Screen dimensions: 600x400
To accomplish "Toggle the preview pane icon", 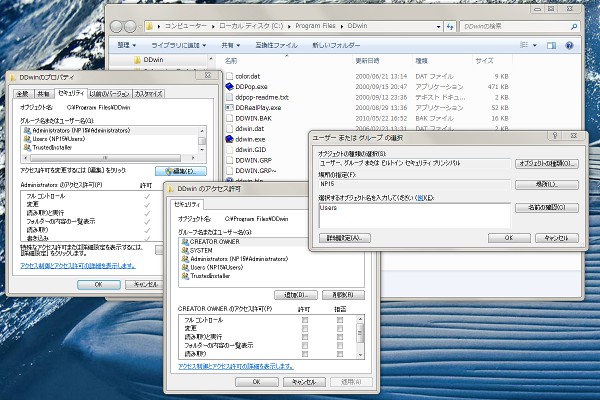I will (551, 46).
